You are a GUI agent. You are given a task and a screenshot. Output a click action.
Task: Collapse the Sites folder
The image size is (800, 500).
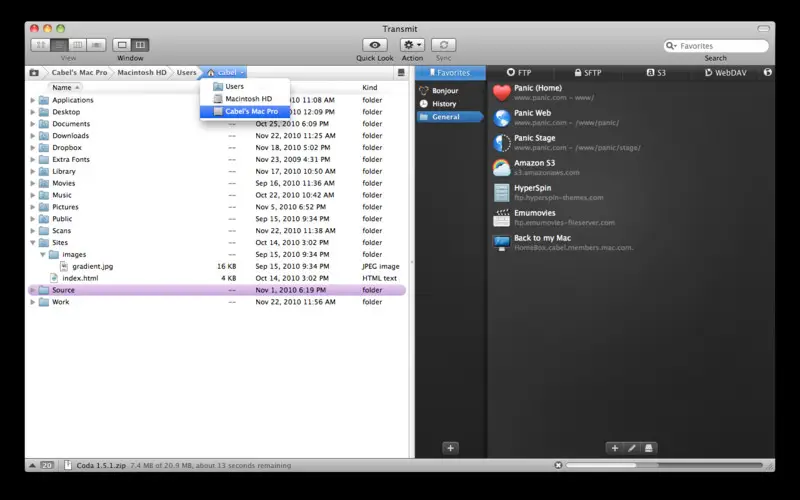tap(33, 242)
